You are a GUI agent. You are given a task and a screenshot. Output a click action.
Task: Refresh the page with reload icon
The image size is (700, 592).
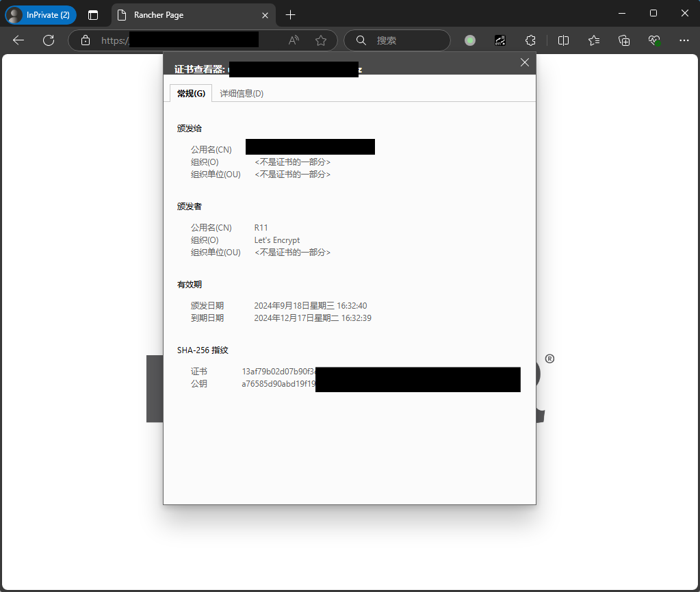49,40
